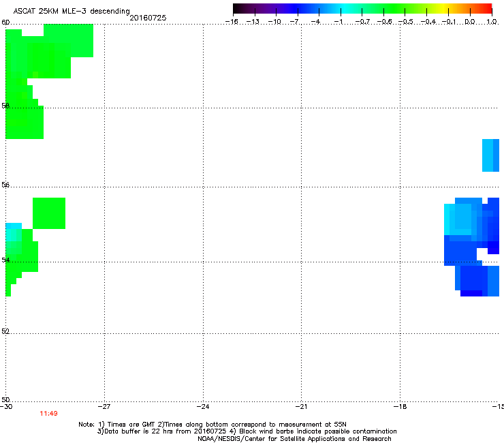Select the colorbar label "-7"
The image size is (504, 443).
[294, 22]
